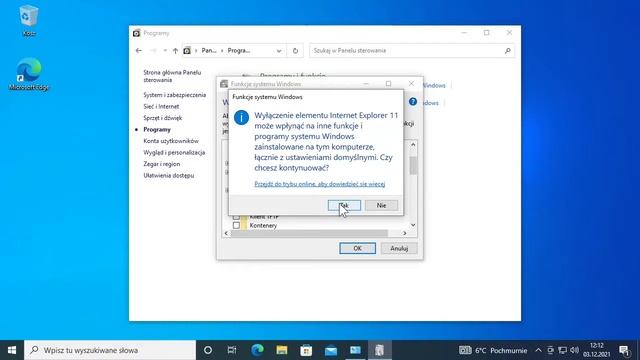
Task: Open Konta użytkowników category
Action: coord(171,141)
